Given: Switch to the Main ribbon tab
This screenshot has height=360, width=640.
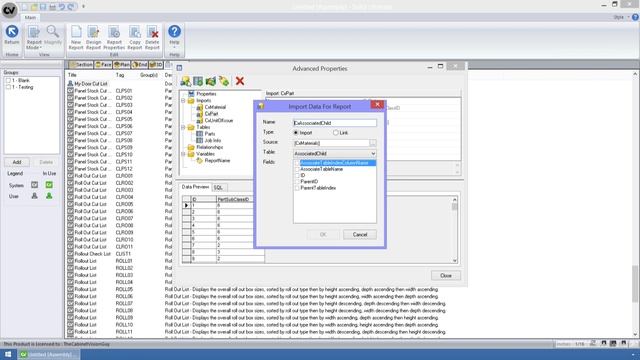Looking at the screenshot, I should (30, 18).
